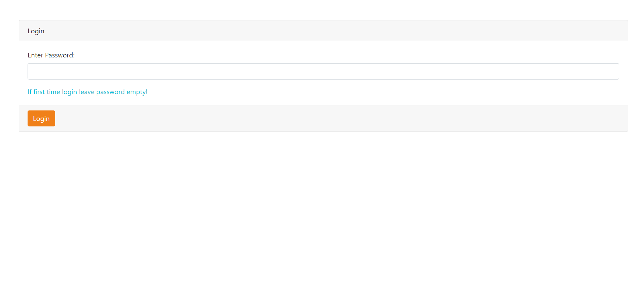Click the Login panel header title
Image resolution: width=644 pixels, height=296 pixels.
click(36, 31)
